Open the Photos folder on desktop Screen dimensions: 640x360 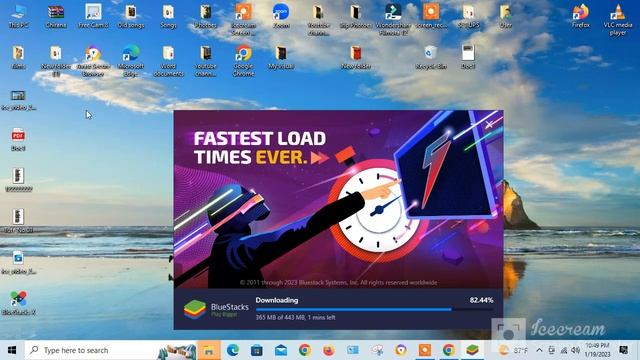pos(205,16)
